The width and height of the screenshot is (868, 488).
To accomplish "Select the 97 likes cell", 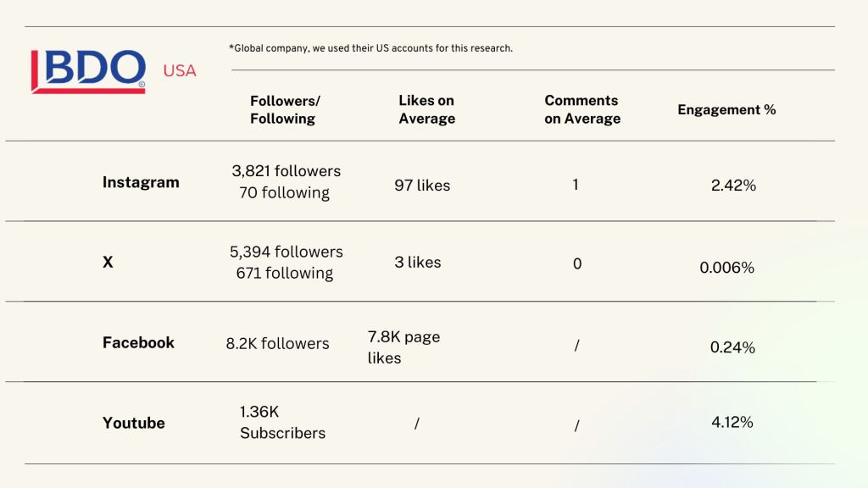I will pos(422,185).
